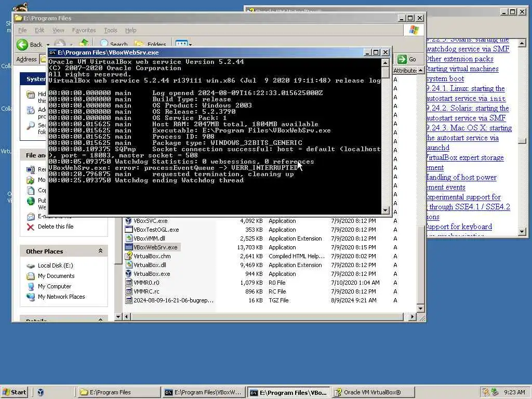Select the VMMRC.rc file icon
532x399 pixels.
(128, 291)
